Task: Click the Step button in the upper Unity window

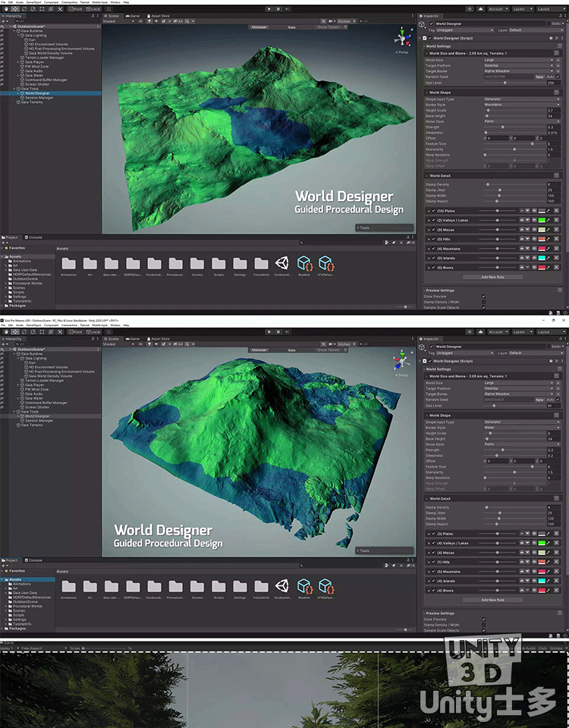Action: click(x=288, y=9)
